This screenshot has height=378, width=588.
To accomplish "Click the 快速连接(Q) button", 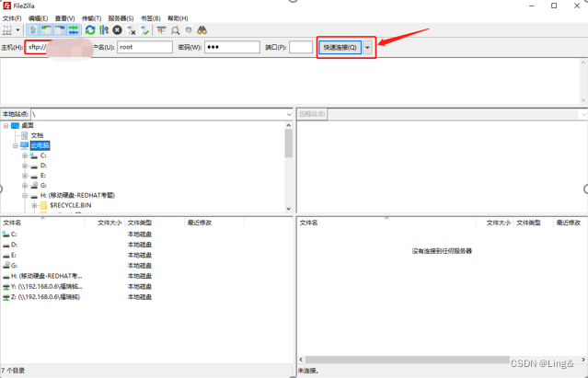I will (x=340, y=48).
